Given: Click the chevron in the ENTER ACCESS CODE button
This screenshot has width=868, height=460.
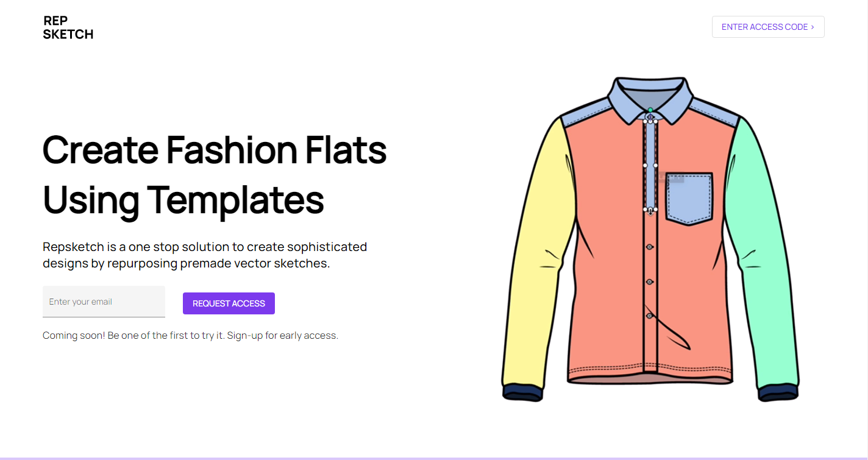Looking at the screenshot, I should point(812,27).
